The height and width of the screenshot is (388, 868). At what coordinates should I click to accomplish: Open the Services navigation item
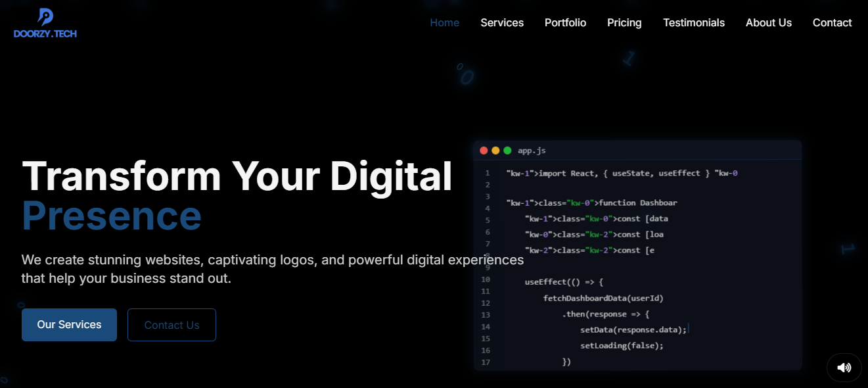502,22
